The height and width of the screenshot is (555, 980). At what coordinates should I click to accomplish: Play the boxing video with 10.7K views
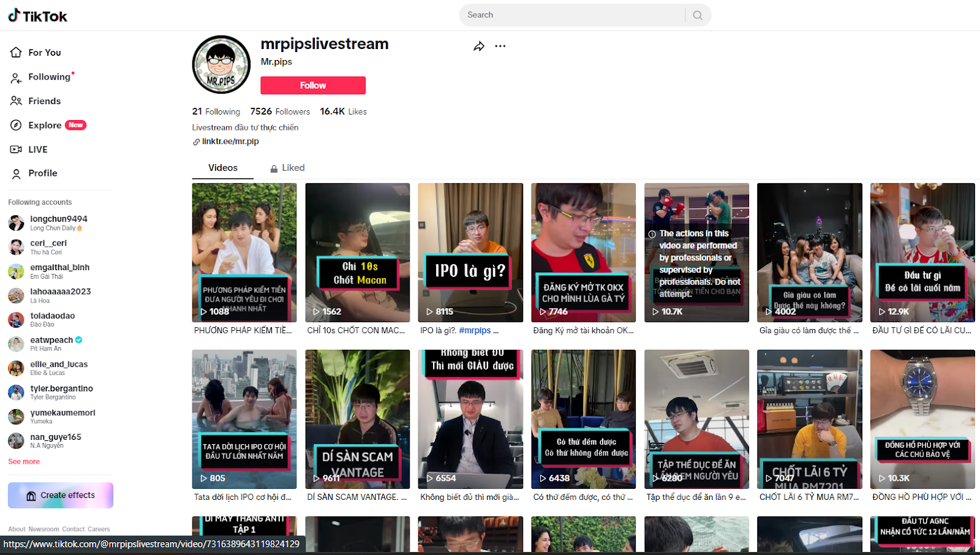[696, 253]
